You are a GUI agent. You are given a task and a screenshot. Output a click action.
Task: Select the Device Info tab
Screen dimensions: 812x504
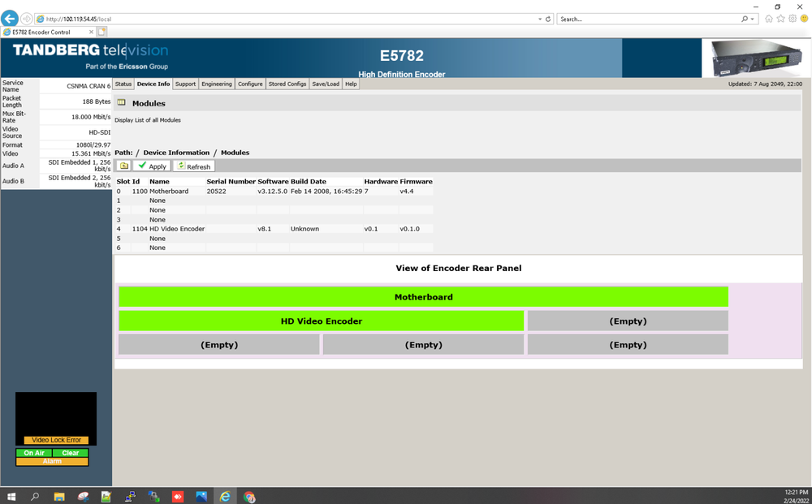(153, 84)
